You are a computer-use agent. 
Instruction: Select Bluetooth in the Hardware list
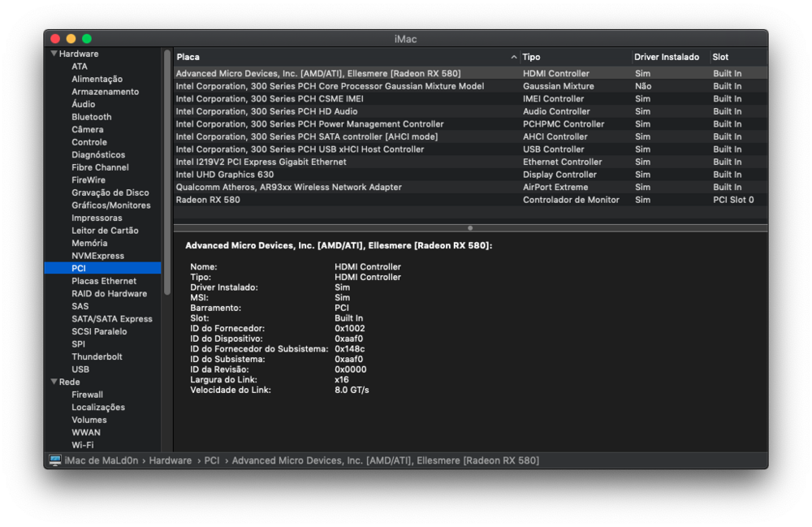[x=91, y=117]
